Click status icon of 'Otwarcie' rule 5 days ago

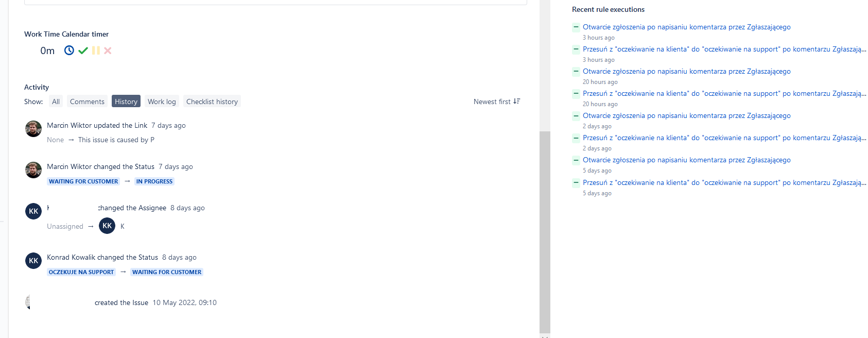pyautogui.click(x=576, y=160)
